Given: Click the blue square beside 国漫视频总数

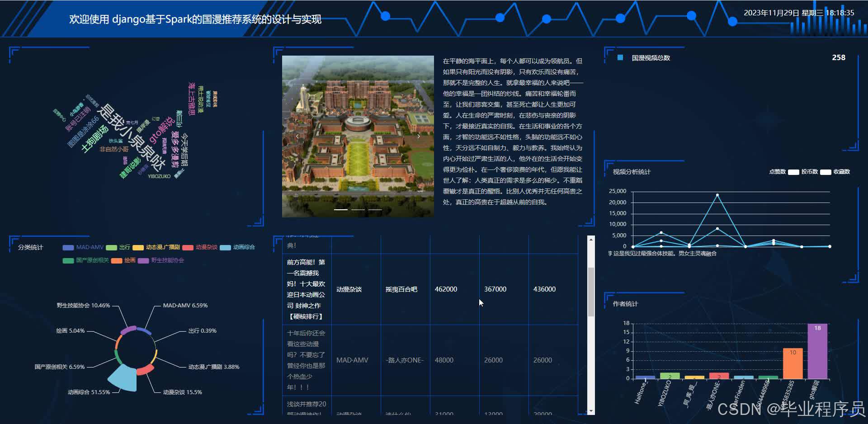Looking at the screenshot, I should (x=620, y=57).
